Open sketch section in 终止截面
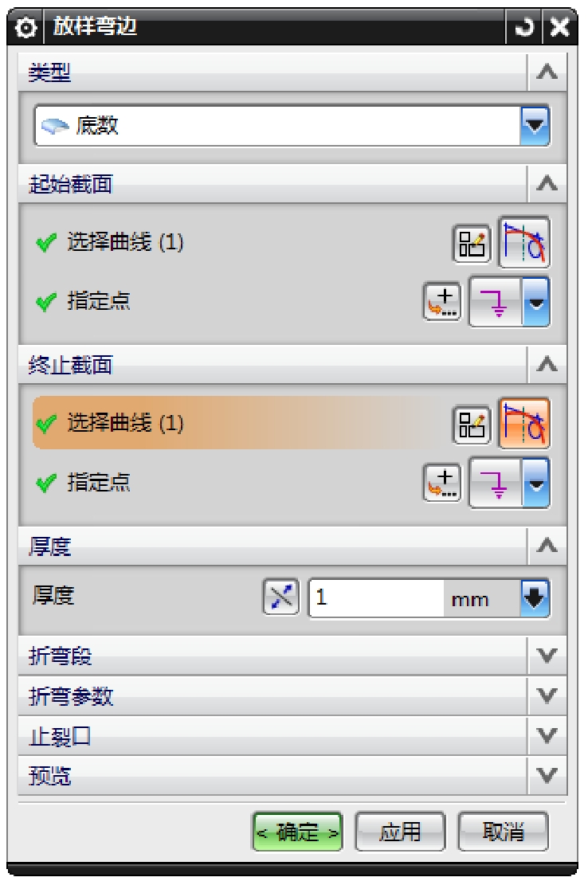588x885 pixels. [472, 425]
